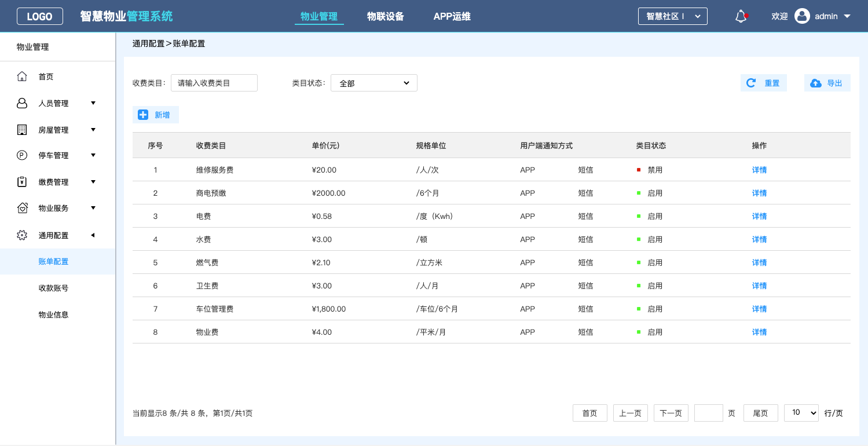The height and width of the screenshot is (446, 868).
Task: Click the clipboard icon beside 缴费管理
Action: coord(22,182)
